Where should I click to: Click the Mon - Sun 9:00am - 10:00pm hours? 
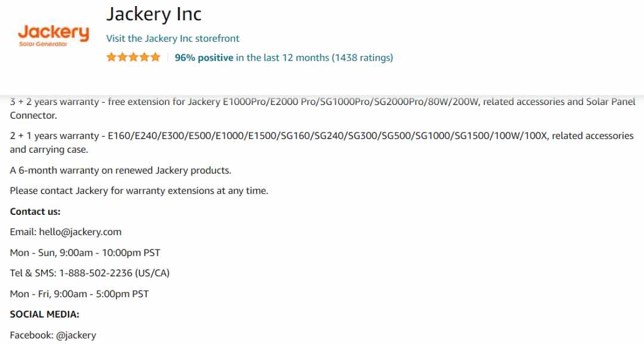(85, 252)
